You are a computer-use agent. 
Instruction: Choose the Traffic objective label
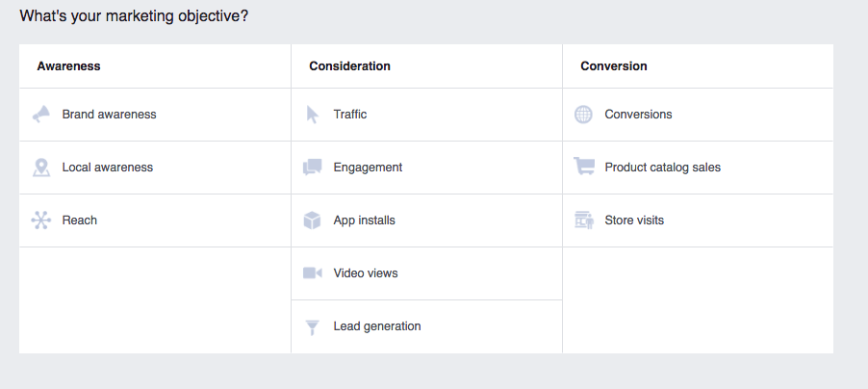coord(350,115)
